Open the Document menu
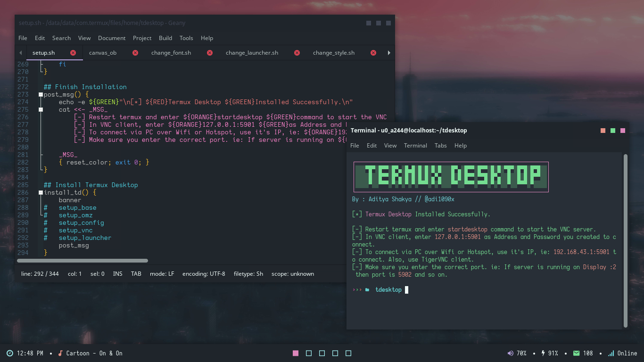Screen dimensions: 644x362 [112, 38]
